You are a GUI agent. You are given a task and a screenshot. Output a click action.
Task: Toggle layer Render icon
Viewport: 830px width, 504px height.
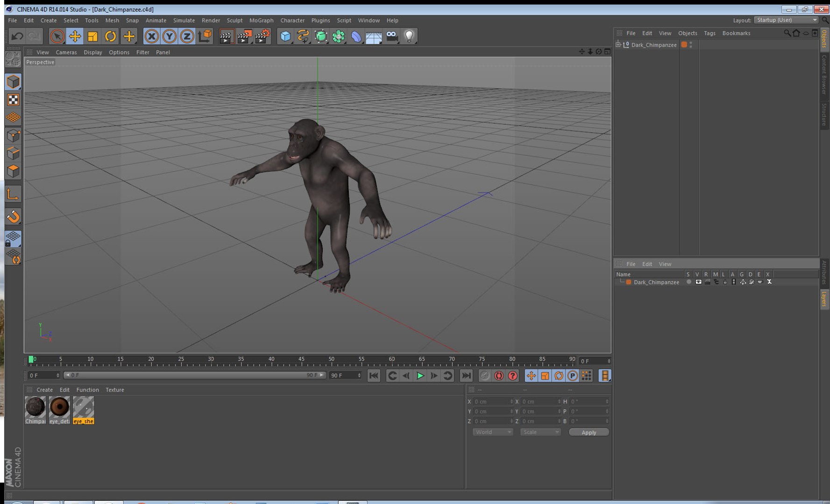coord(707,282)
